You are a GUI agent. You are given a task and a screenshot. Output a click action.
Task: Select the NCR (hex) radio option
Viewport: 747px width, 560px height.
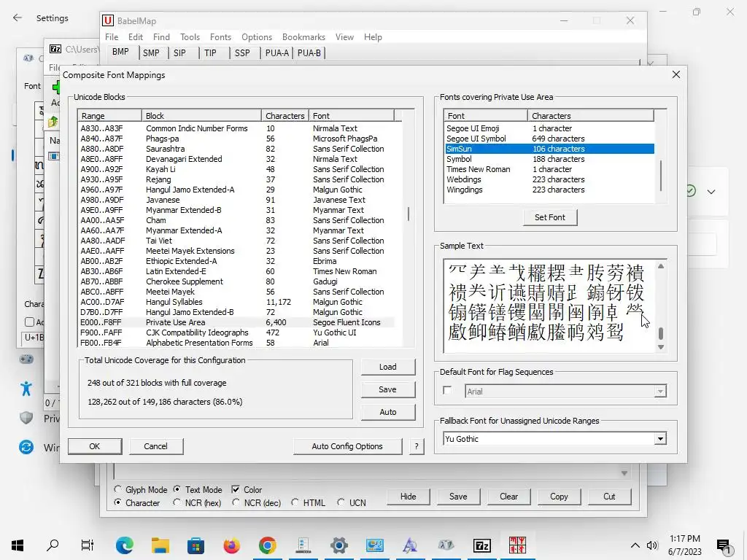click(x=177, y=502)
